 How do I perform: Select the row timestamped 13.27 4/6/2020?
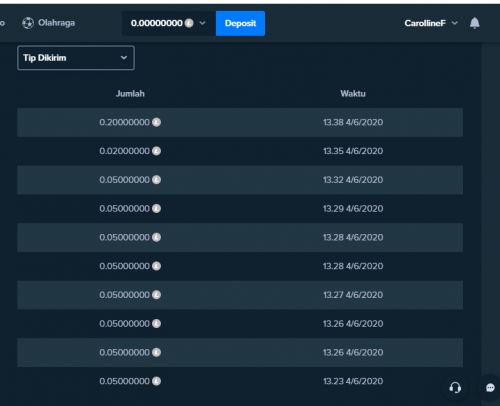click(240, 295)
